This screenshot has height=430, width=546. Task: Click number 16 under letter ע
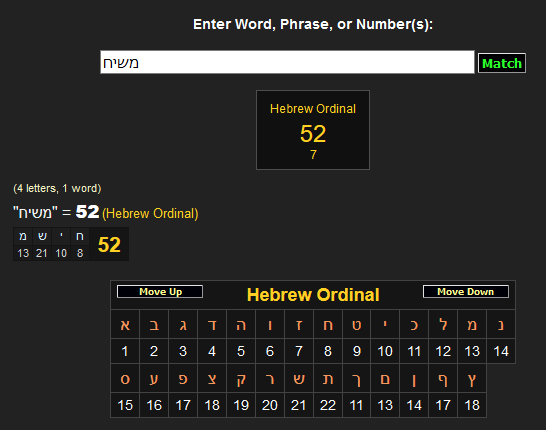(154, 405)
